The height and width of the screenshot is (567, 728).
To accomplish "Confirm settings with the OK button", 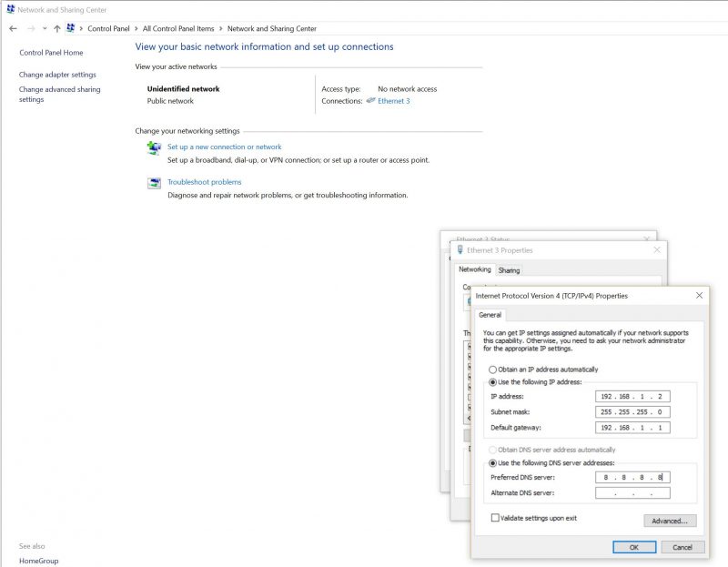I will coord(633,547).
